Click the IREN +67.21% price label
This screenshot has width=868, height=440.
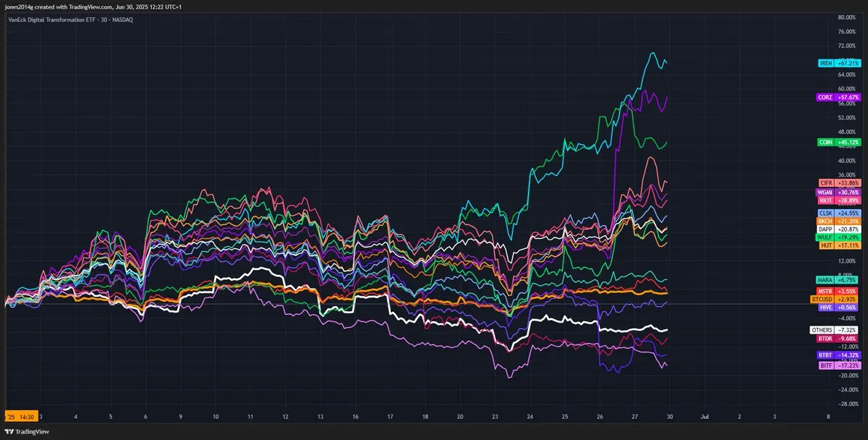point(838,63)
